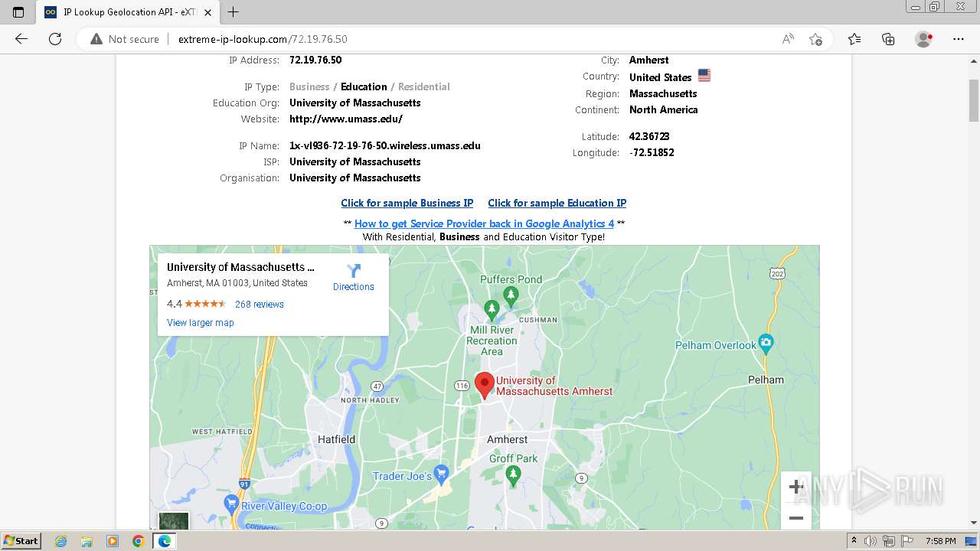The image size is (980, 551).
Task: Select the Longitude value -72.51852
Action: pyautogui.click(x=652, y=152)
